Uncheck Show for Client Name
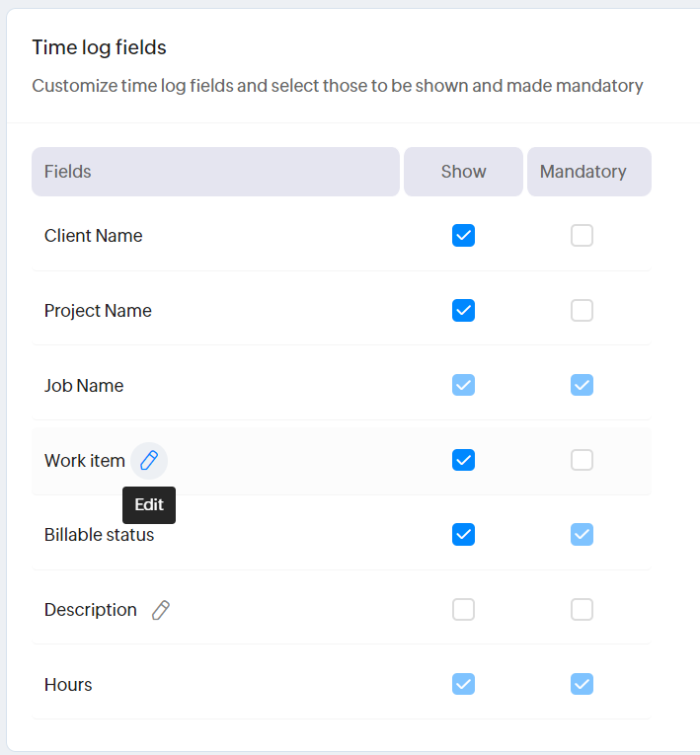 pyautogui.click(x=463, y=236)
